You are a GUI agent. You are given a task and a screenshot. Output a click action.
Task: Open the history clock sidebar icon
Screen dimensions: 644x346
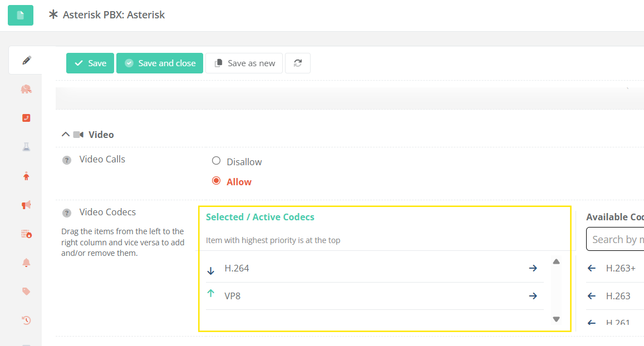click(x=26, y=320)
